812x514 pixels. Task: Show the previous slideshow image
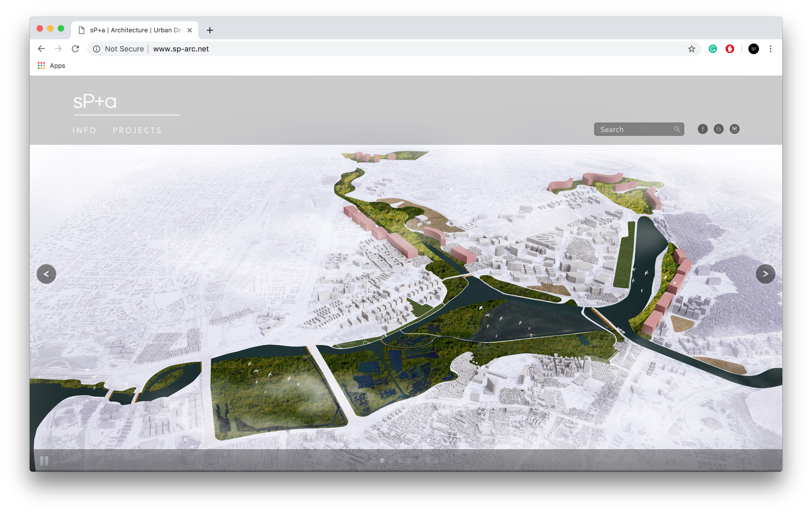(46, 274)
